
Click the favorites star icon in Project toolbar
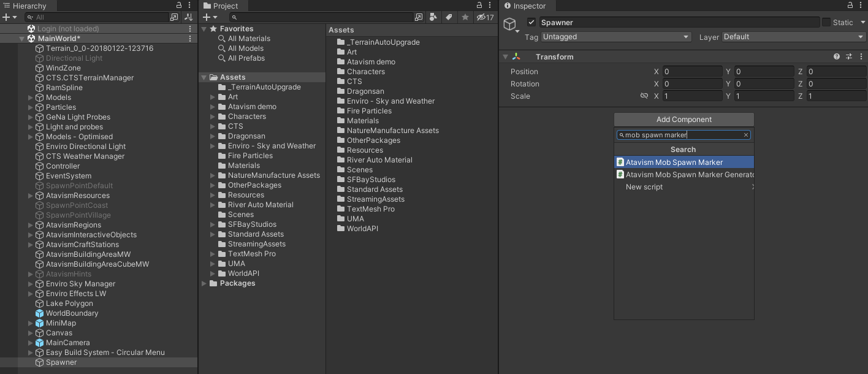(465, 17)
